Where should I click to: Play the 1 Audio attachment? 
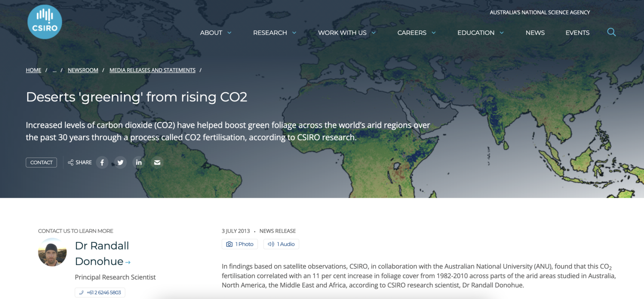click(281, 244)
